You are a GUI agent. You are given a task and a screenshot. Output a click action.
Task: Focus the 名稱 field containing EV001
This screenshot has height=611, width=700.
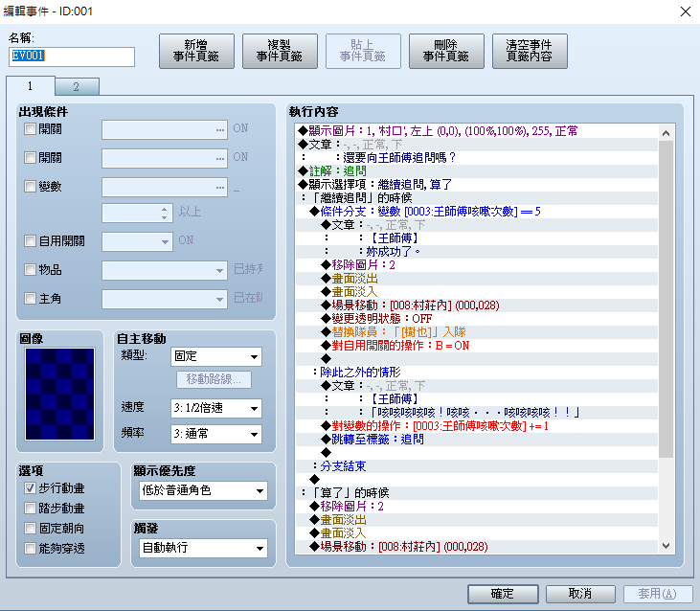point(72,57)
